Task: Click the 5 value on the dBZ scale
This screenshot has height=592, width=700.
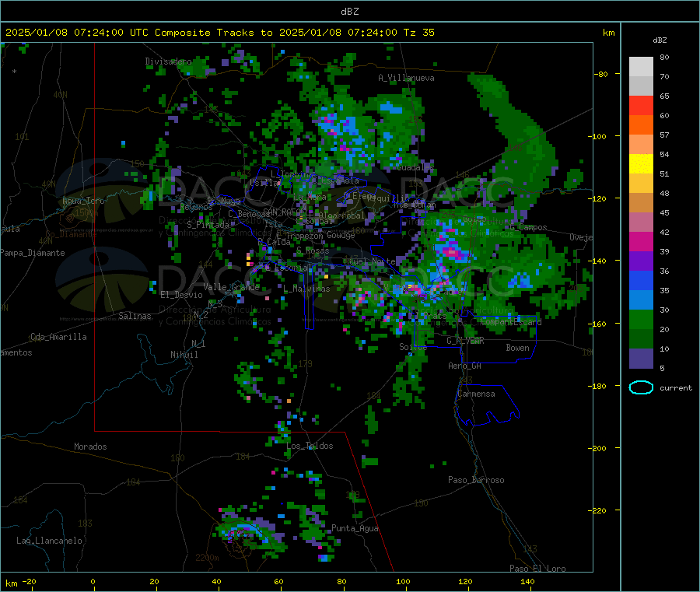Action: pyautogui.click(x=662, y=368)
